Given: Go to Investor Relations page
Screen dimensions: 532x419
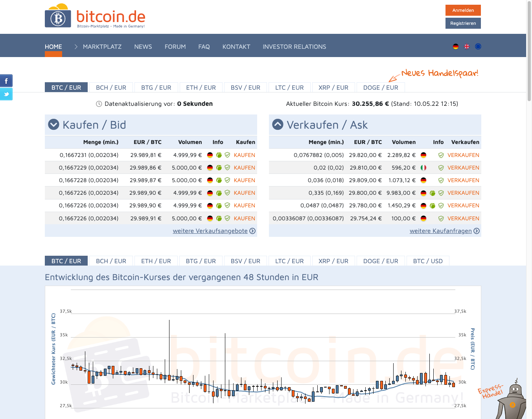Looking at the screenshot, I should coord(294,46).
